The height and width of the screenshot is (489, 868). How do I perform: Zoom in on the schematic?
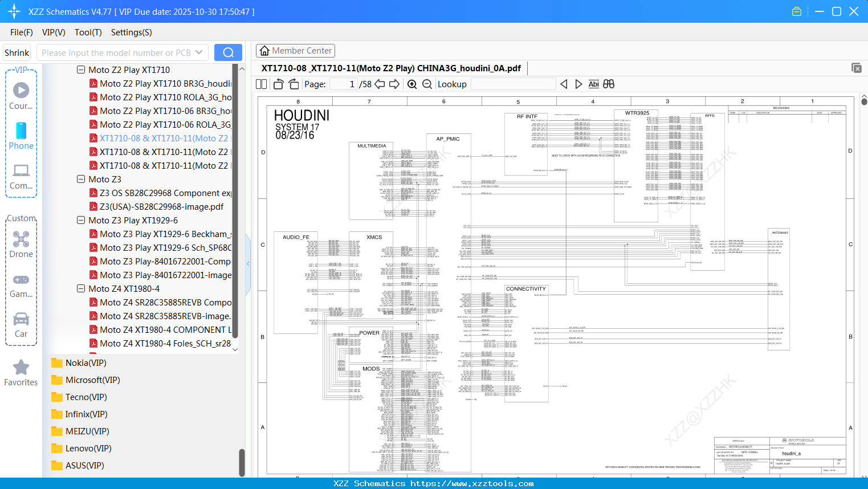pyautogui.click(x=412, y=84)
